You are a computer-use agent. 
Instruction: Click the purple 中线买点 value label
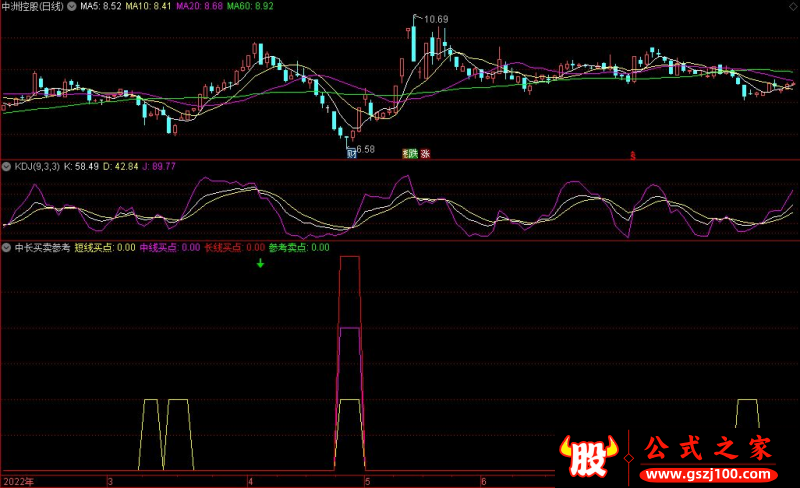tap(170, 248)
